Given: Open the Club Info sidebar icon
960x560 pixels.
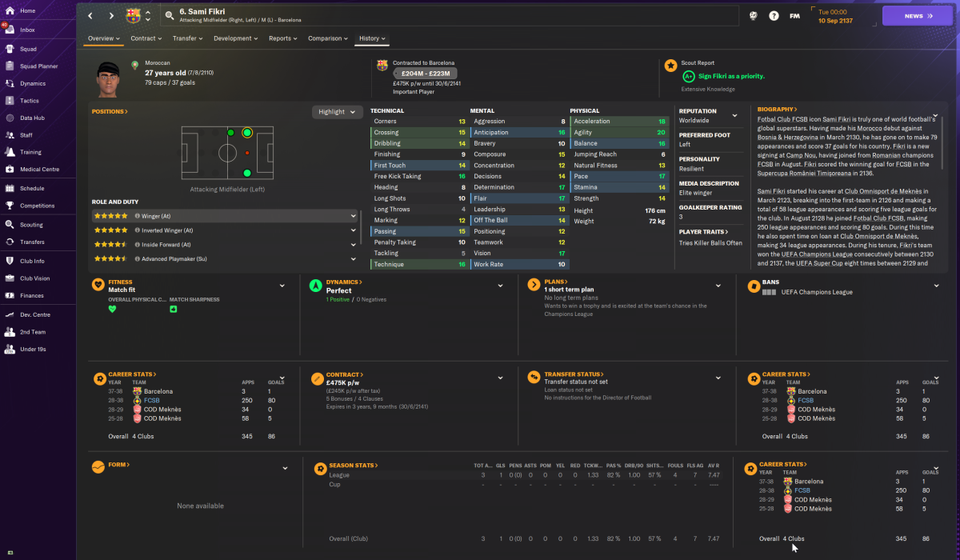Looking at the screenshot, I should point(9,261).
